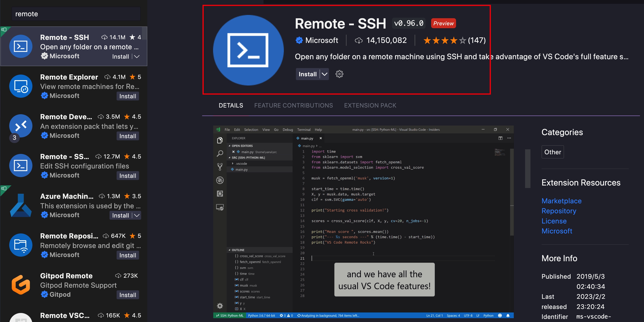Click the Other category tag

tap(553, 152)
